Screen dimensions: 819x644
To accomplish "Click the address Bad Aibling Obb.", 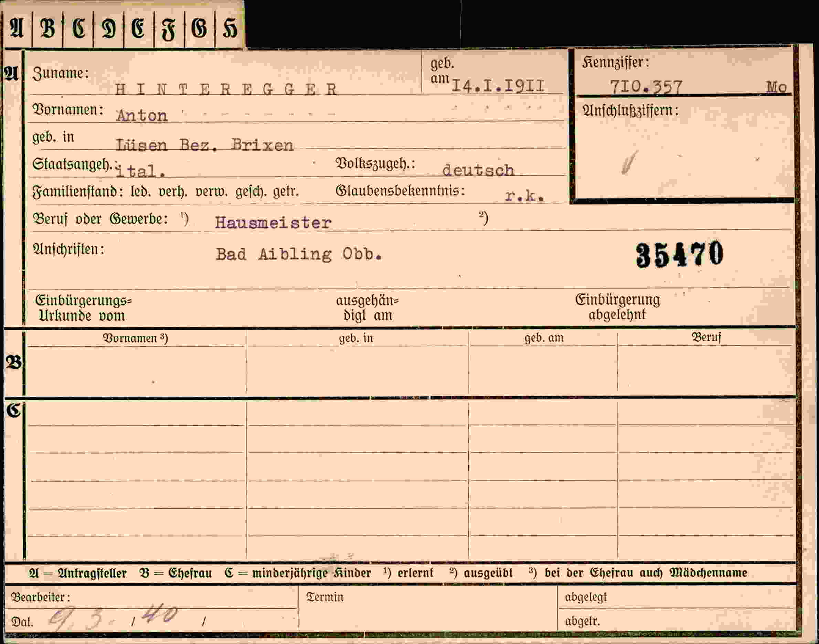I will point(299,254).
